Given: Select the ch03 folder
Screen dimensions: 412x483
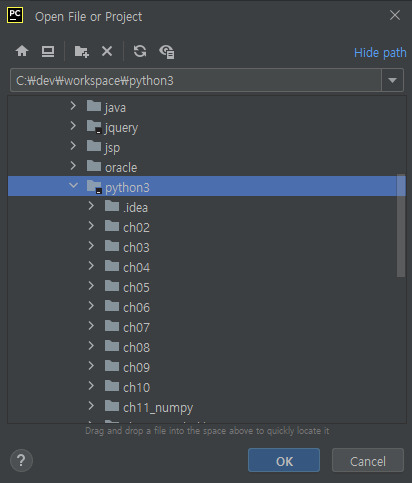Looking at the screenshot, I should [x=136, y=248].
